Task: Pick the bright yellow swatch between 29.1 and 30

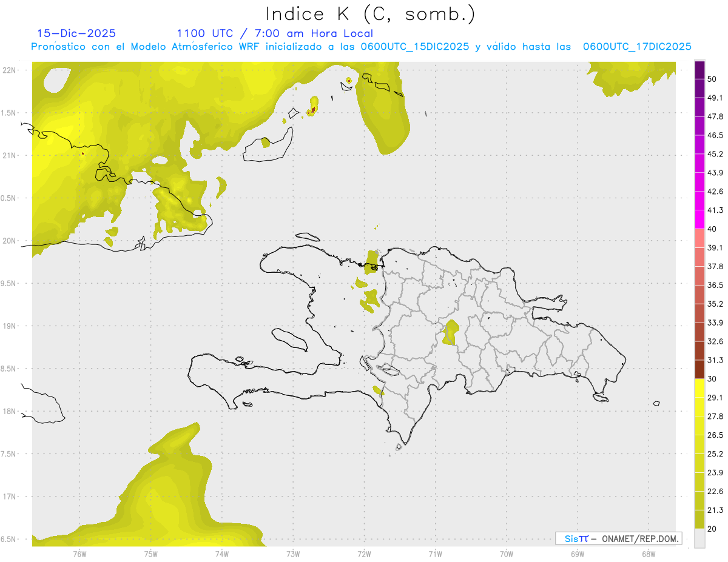Action: [699, 388]
